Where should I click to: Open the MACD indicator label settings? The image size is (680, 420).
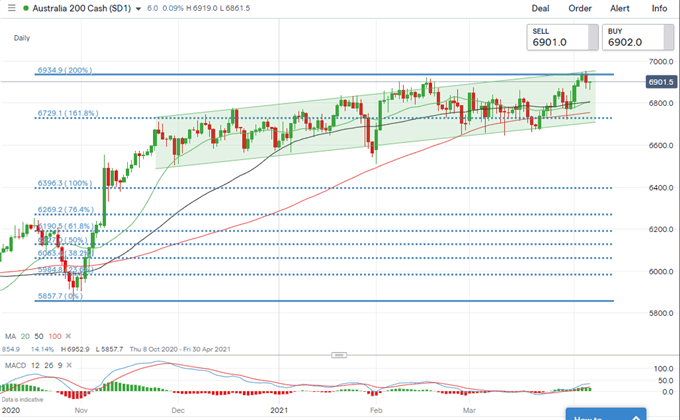point(15,365)
